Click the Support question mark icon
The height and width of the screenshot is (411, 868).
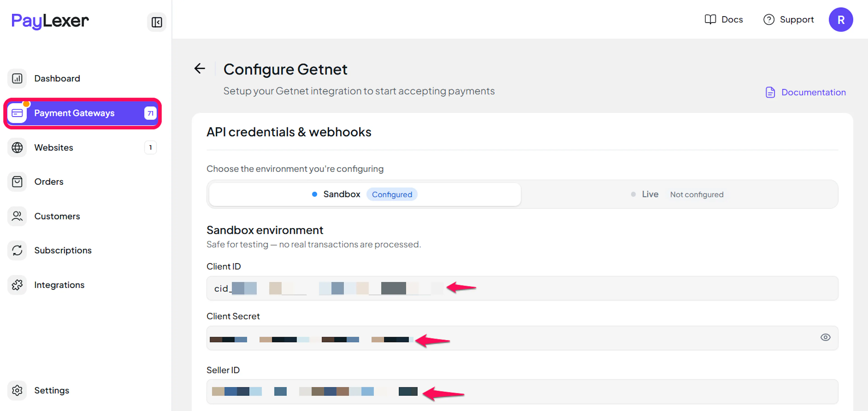769,19
